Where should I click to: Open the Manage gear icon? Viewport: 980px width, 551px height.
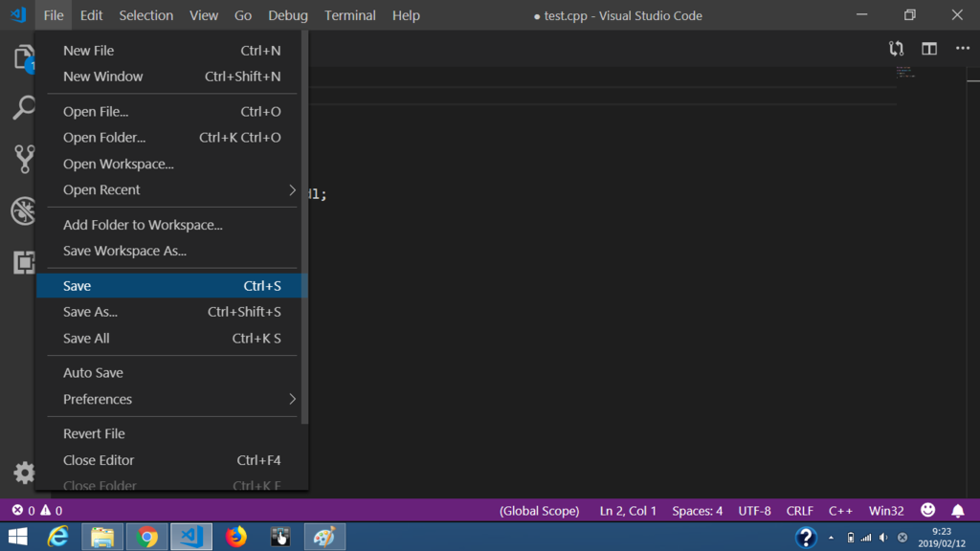coord(24,473)
